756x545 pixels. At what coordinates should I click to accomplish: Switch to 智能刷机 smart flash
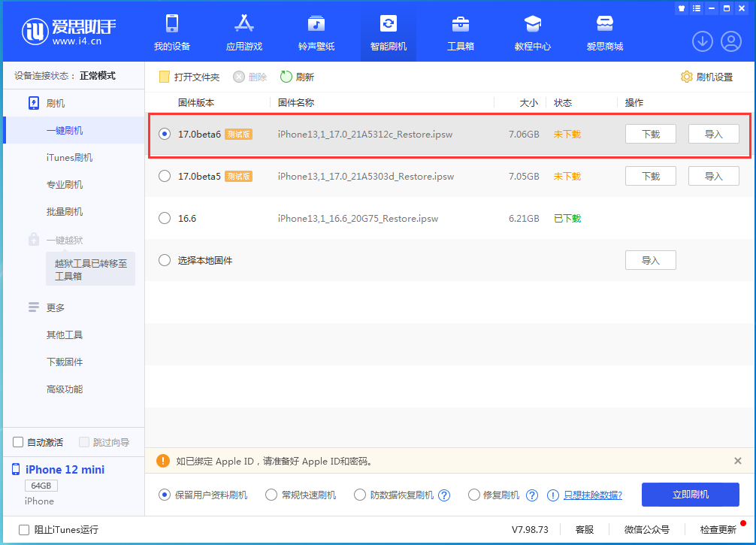388,32
